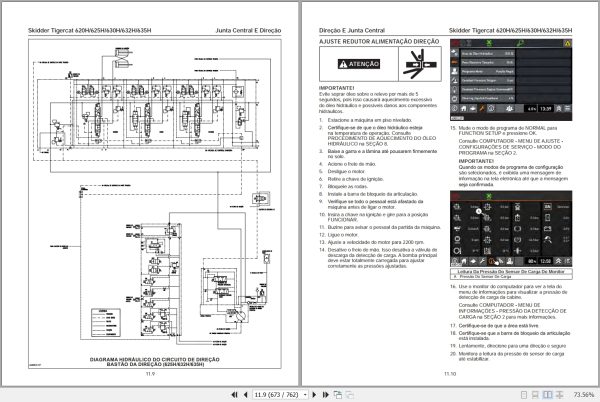Select continuous facing page view
Screen dimensions: 600x402
tap(559, 394)
